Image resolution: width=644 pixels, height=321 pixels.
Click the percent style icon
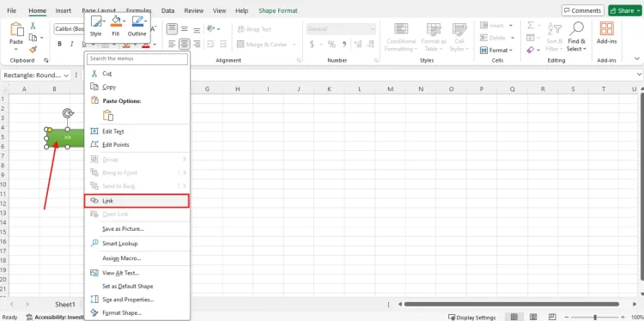point(331,45)
